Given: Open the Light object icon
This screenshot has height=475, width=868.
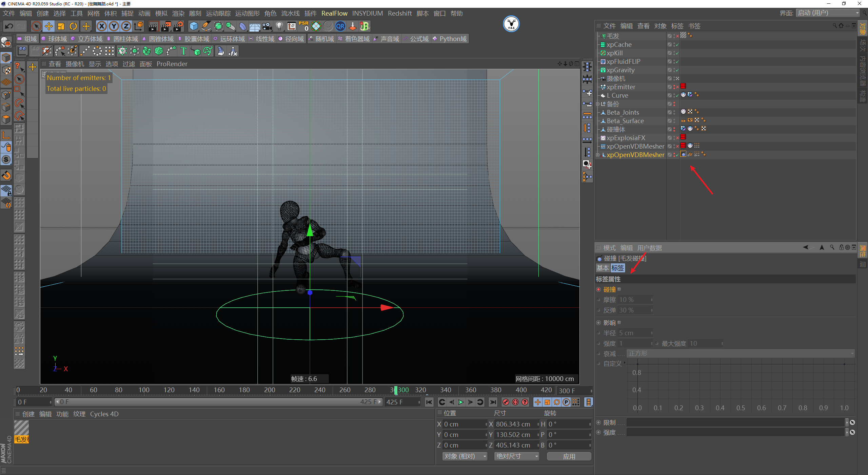Looking at the screenshot, I should click(279, 26).
